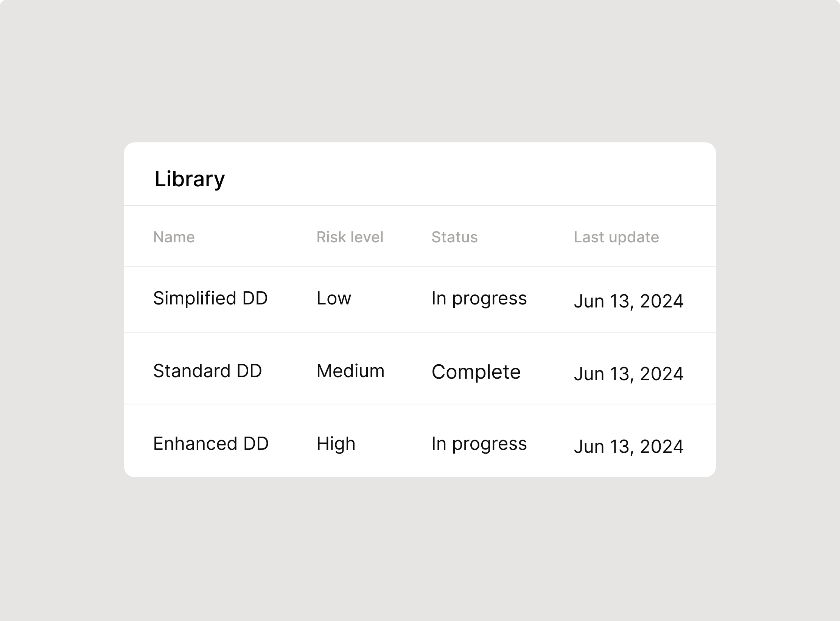Sort by the Risk level column header
Screen dimensions: 840x621
pos(350,237)
